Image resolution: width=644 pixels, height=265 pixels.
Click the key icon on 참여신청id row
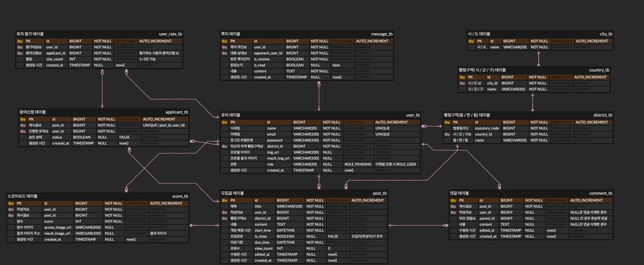point(20,53)
